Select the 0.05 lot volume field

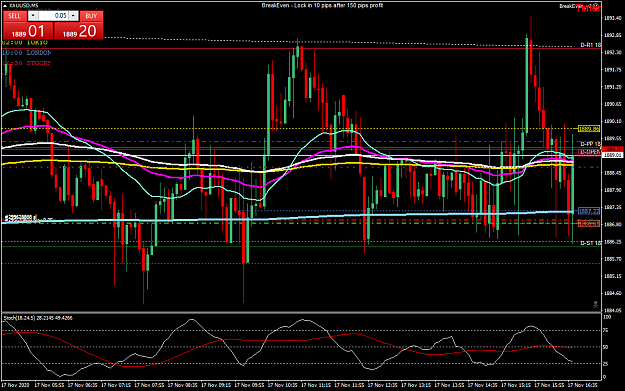(x=53, y=16)
